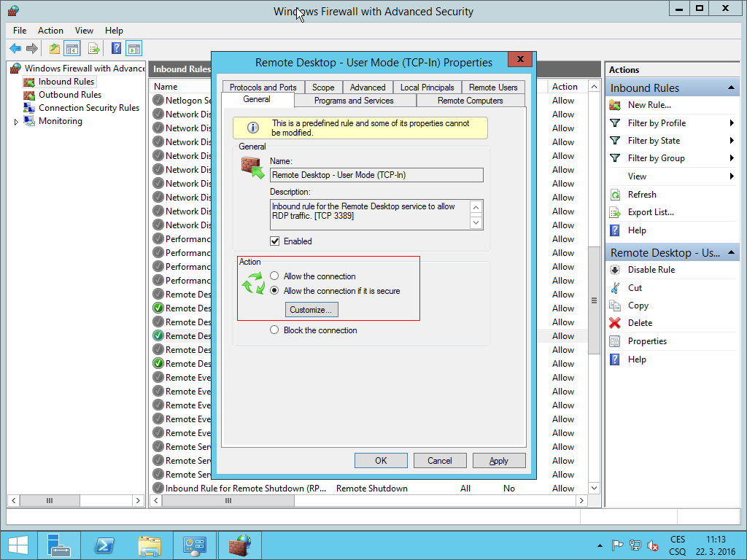This screenshot has width=747, height=560.
Task: Click the Up one level folder icon
Action: 54,48
